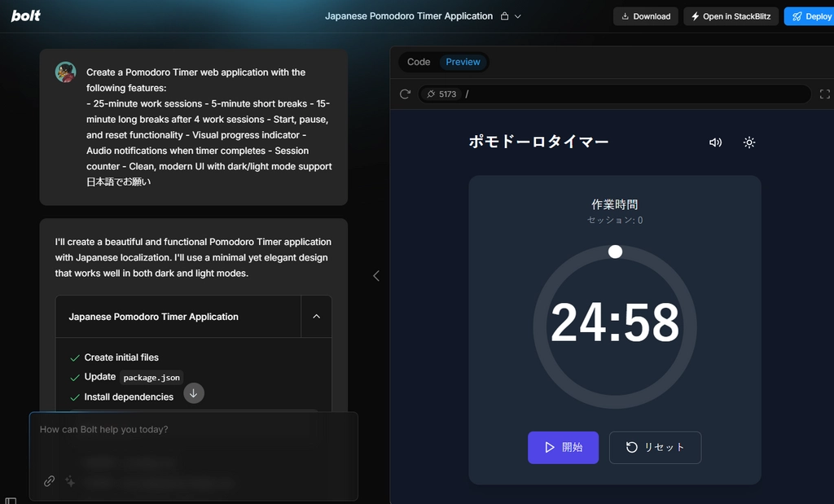Click the package.json file chip
834x504 pixels.
point(151,378)
